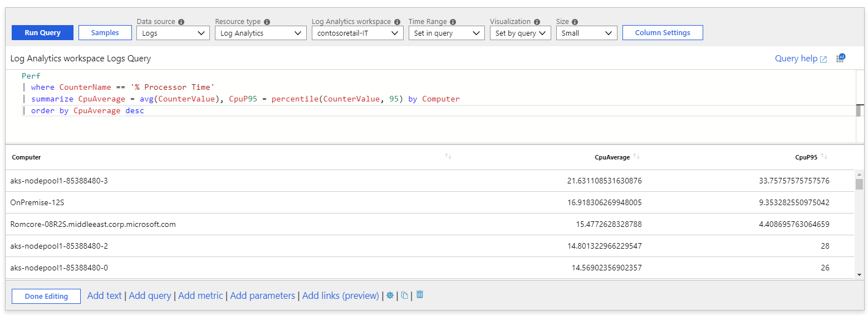Open the Log Analytics icon beside Query help

pos(841,58)
